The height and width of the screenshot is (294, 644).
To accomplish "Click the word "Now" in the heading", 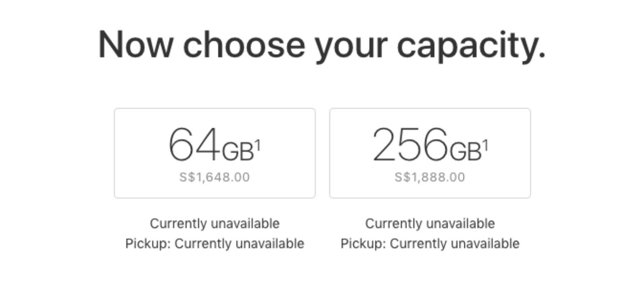I will click(135, 45).
